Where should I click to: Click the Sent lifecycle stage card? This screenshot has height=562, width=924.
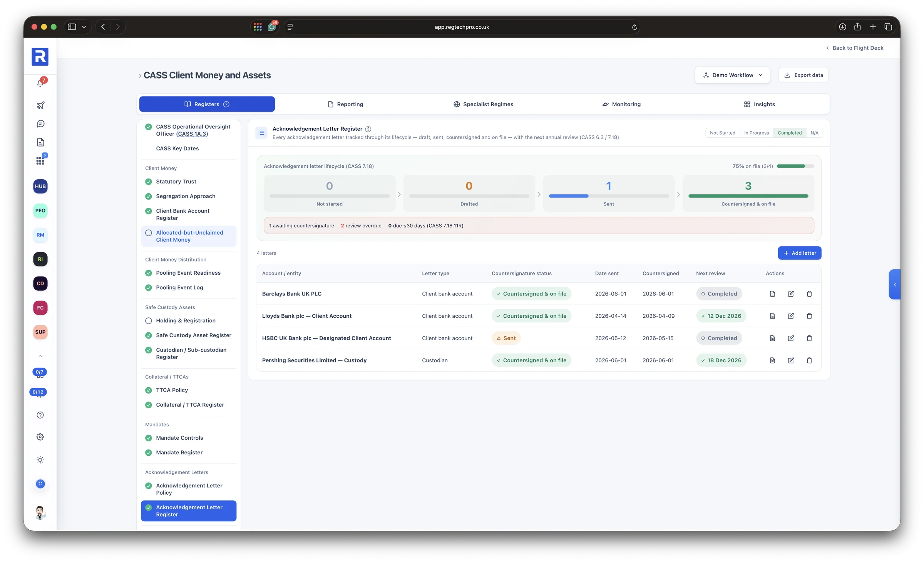pos(609,193)
